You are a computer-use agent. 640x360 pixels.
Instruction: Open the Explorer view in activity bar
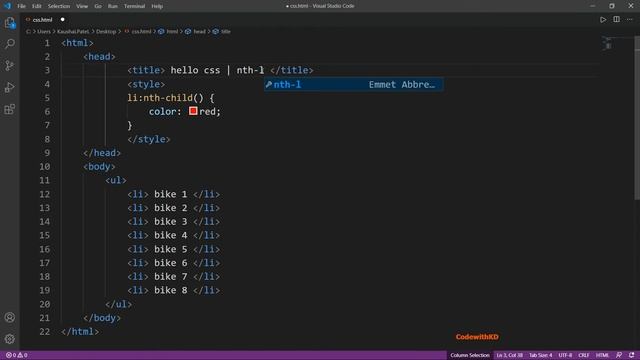pyautogui.click(x=10, y=23)
